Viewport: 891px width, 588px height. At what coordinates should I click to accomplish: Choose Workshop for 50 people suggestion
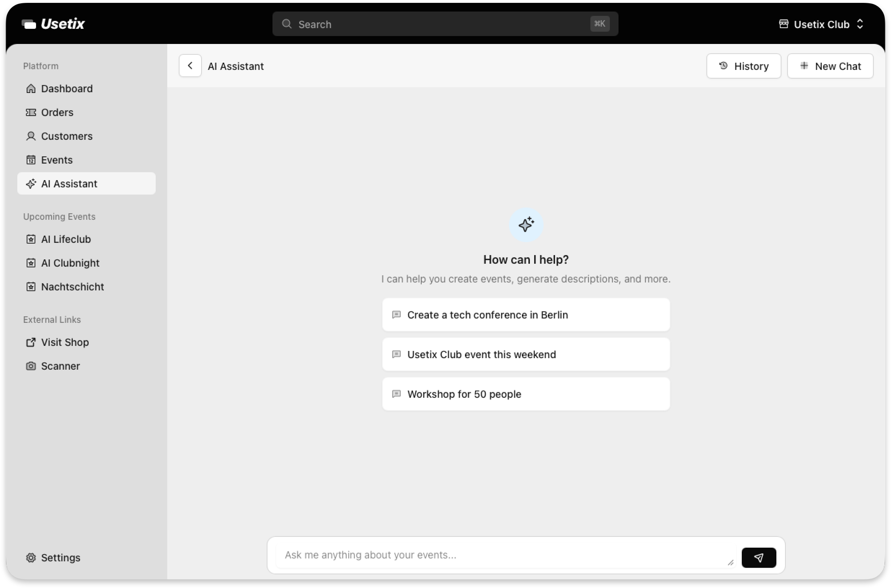tap(525, 394)
